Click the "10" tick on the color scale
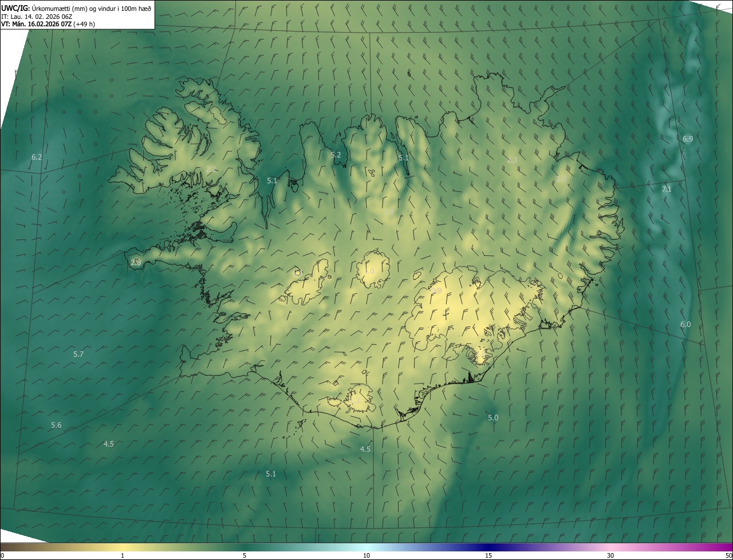733x560 pixels. (366, 556)
